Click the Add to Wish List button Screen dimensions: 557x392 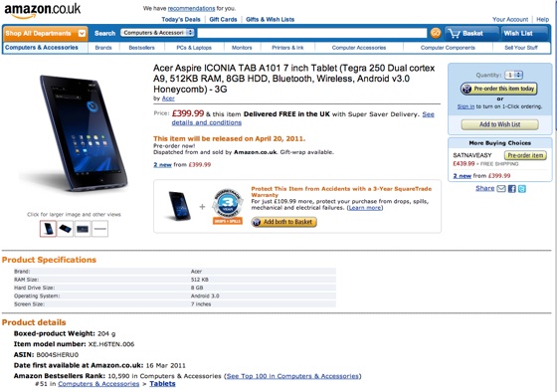(x=499, y=124)
